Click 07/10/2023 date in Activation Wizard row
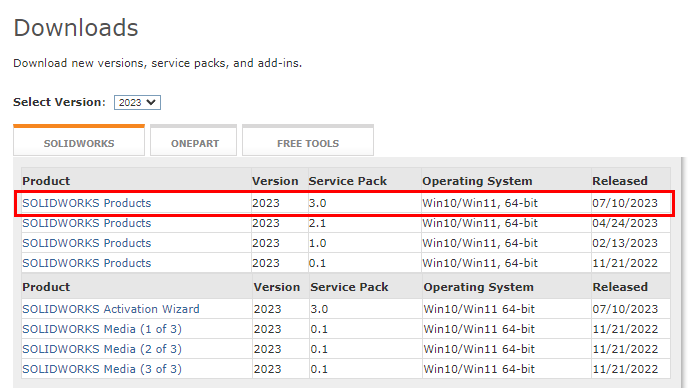695x388 pixels. [625, 309]
